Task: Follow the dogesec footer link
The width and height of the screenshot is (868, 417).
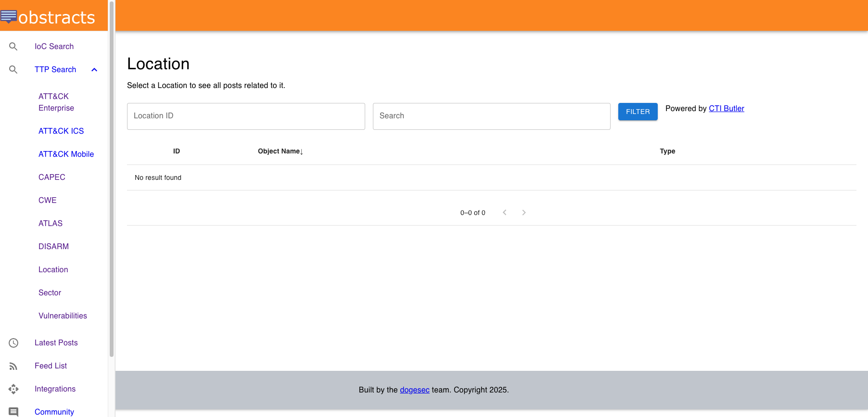Action: 414,390
